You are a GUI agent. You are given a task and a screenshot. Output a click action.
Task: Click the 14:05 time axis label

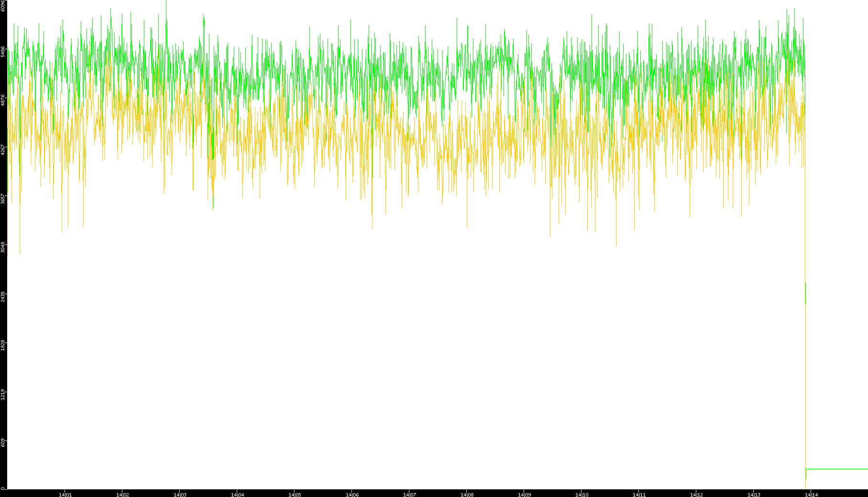point(295,495)
